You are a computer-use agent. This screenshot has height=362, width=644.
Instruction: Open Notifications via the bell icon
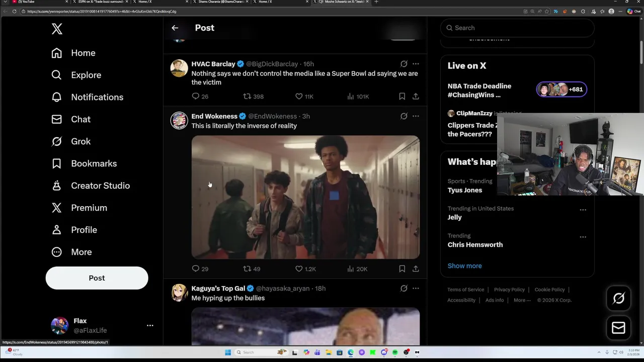tap(56, 97)
